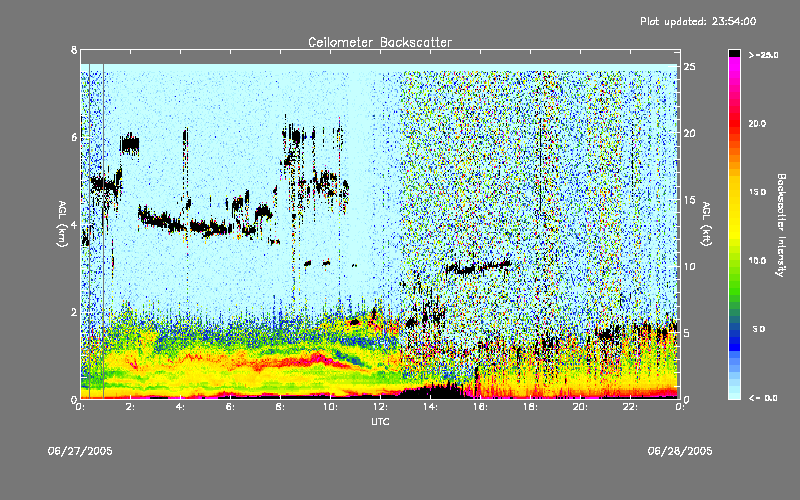Click the "10.0" colorbar label
The image size is (800, 500).
point(757,261)
